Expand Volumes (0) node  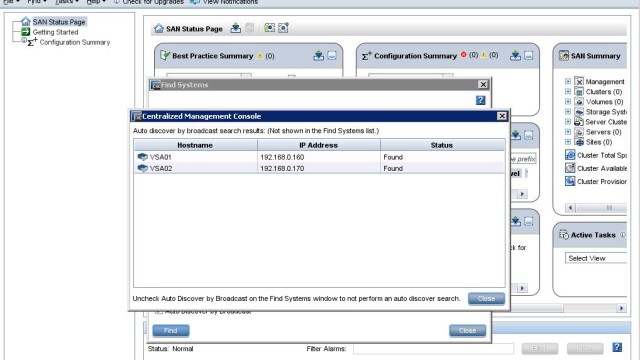568,101
